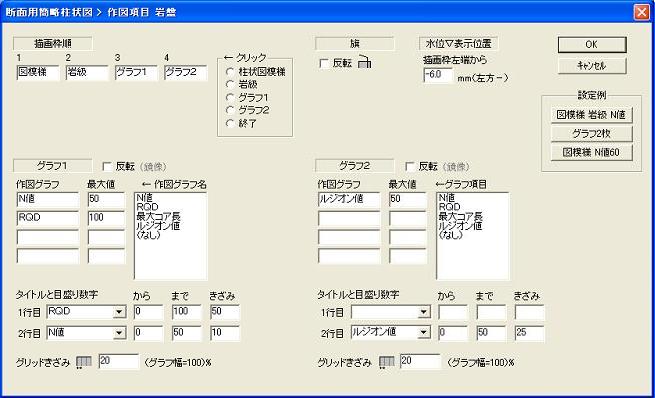Click Graph 2 2行目 きざみ field 25
Screen dimensions: 655x398
pos(530,333)
